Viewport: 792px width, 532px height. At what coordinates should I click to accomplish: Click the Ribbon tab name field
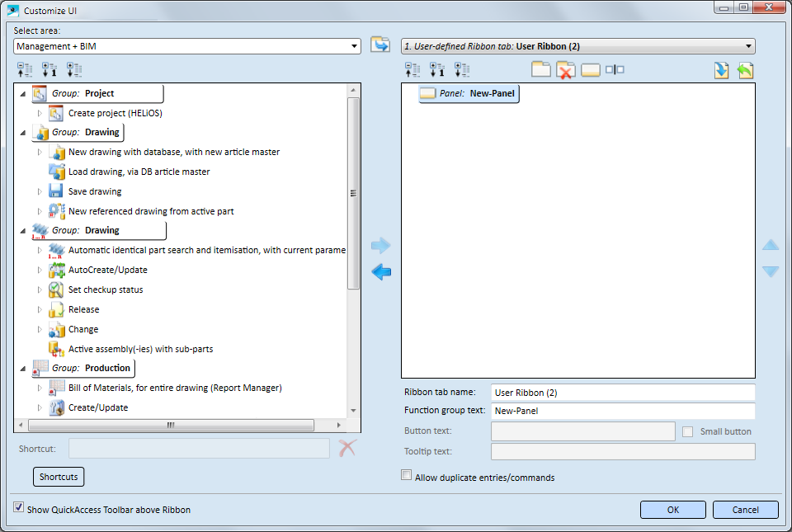click(x=623, y=392)
